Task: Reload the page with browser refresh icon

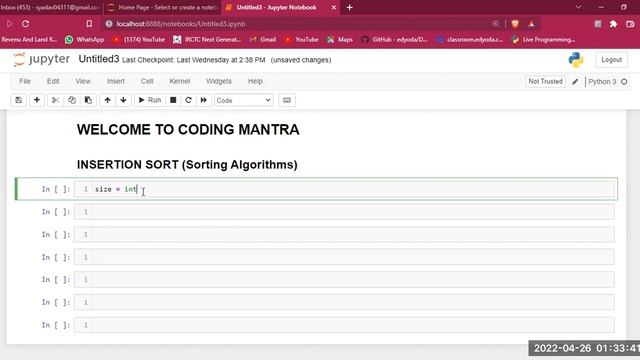Action: (x=25, y=24)
